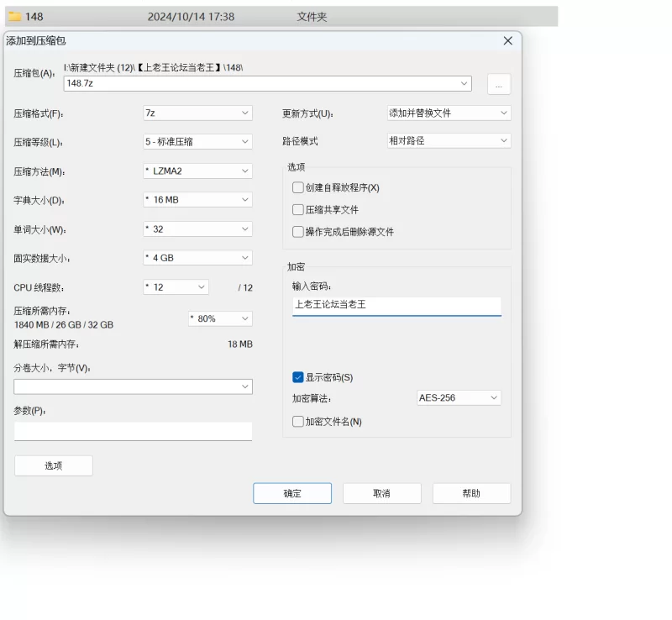Viewport: 672px width, 620px height.
Task: Open the 固实数据大小 4 GB dropdown
Action: point(197,258)
